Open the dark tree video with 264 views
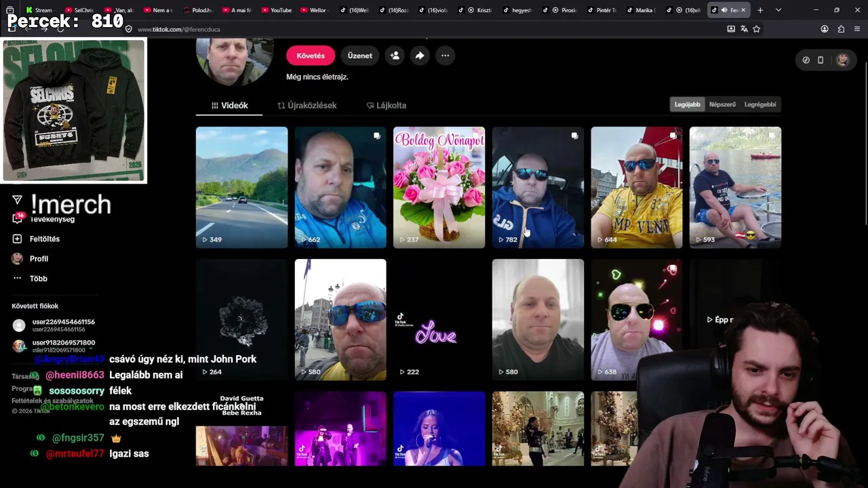Screen dimensions: 868x488 (241, 319)
